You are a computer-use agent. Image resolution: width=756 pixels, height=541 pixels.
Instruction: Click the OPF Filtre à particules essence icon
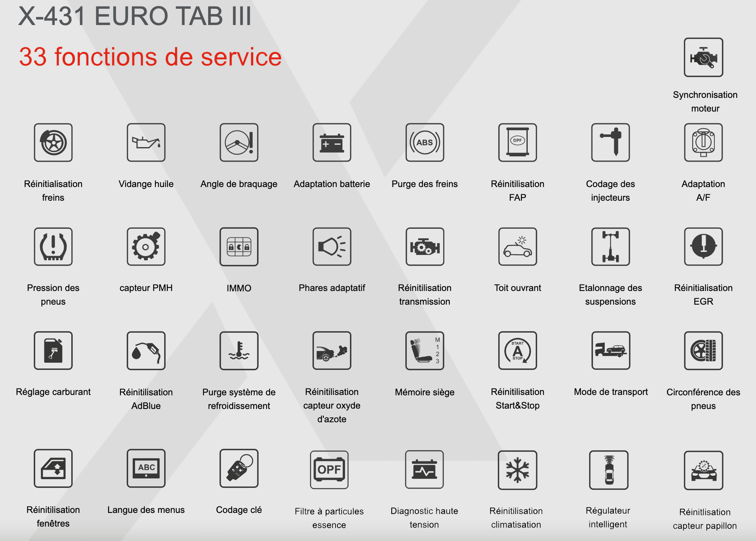coord(329,470)
